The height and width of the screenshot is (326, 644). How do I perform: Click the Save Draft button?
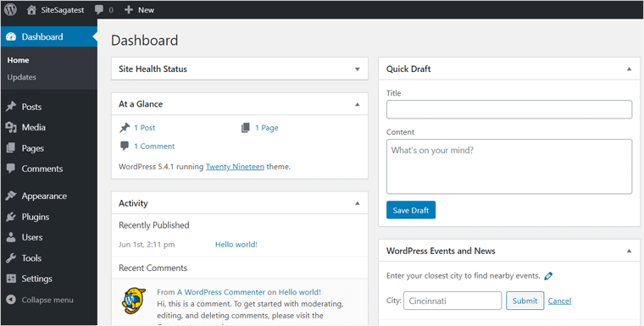click(411, 210)
